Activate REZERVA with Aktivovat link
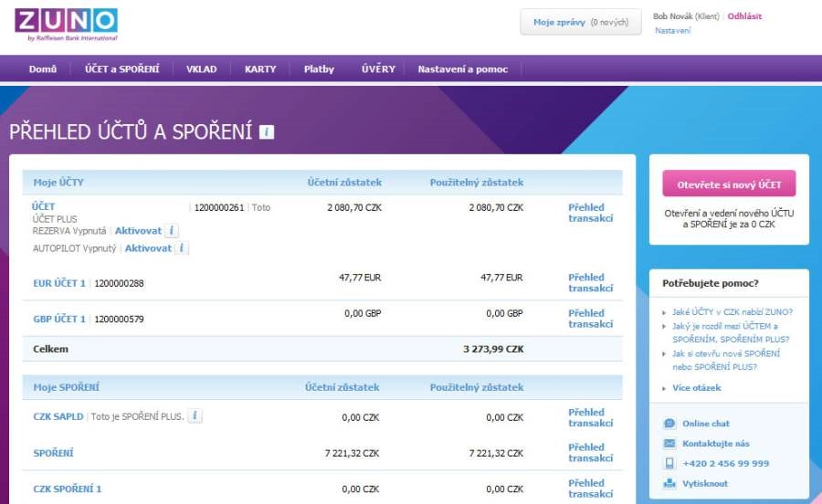The width and height of the screenshot is (822, 504). 138,231
